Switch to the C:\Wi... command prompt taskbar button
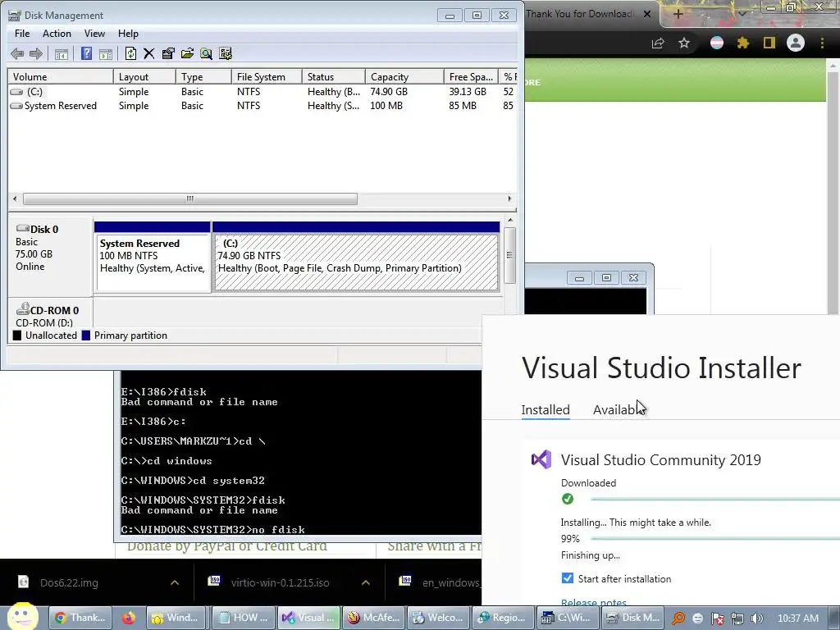This screenshot has height=630, width=840. [568, 618]
